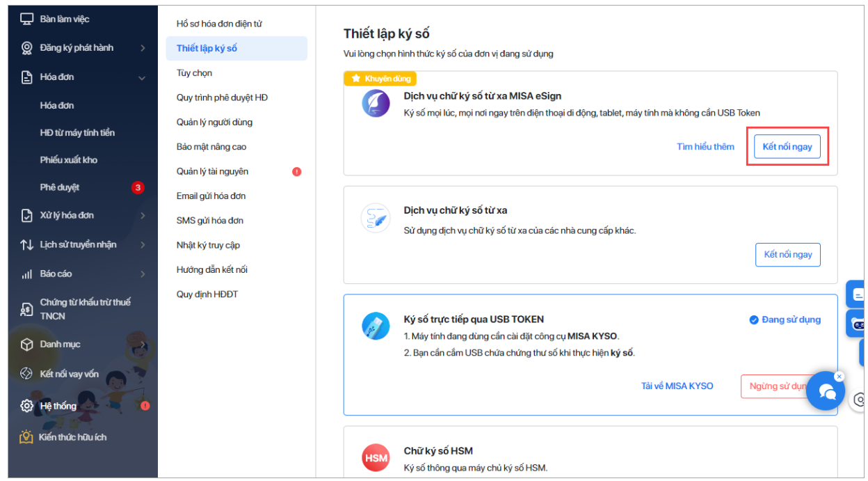
Task: Open Quy trình phê duyệt HĐ
Action: click(x=222, y=97)
